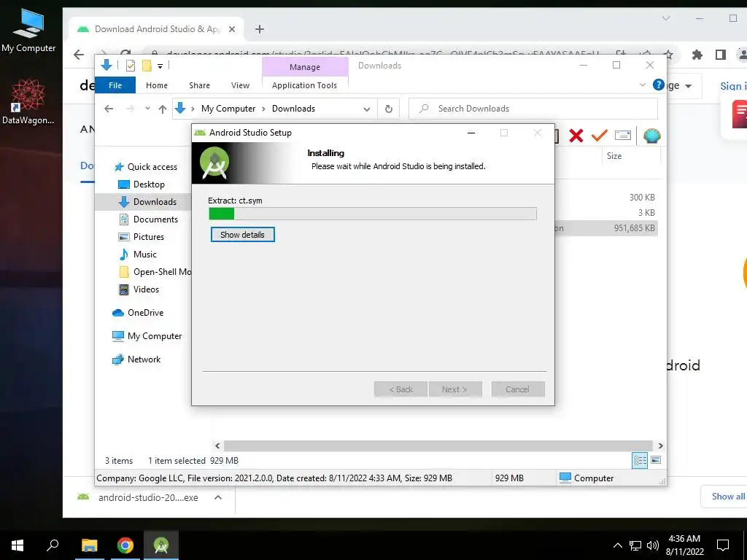
Task: Open My Computer desktop icon
Action: pos(28,30)
